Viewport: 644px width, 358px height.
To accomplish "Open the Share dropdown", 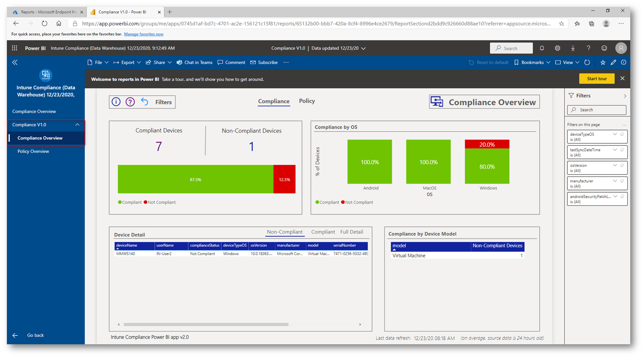I will [159, 62].
